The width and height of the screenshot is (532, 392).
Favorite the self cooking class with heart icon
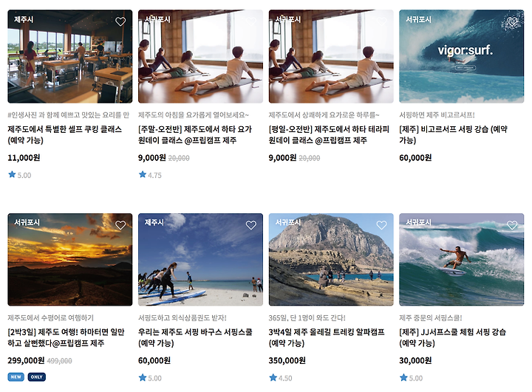tap(120, 21)
